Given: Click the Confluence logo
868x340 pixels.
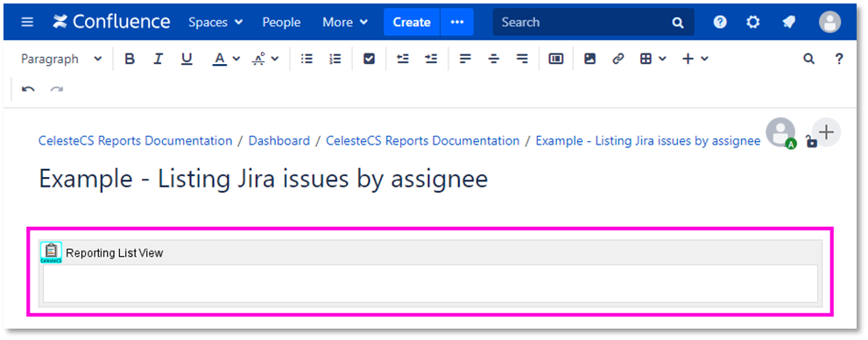Looking at the screenshot, I should (x=111, y=22).
